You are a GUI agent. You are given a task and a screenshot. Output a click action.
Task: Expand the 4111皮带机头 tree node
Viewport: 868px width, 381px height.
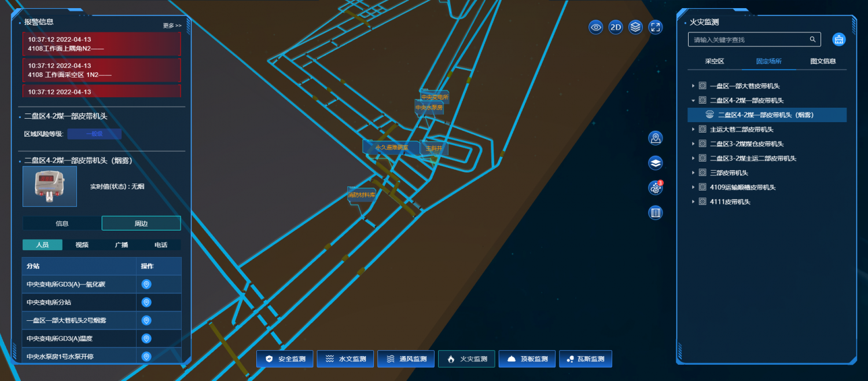coord(693,202)
